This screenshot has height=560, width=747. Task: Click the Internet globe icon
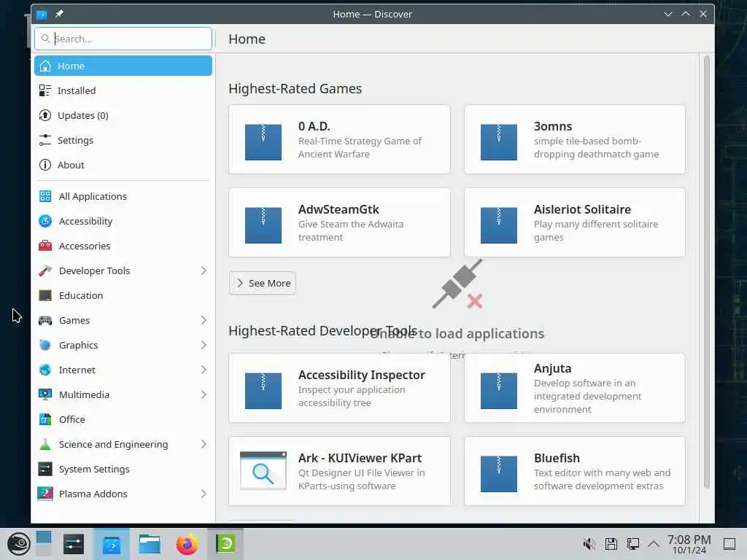pos(45,370)
